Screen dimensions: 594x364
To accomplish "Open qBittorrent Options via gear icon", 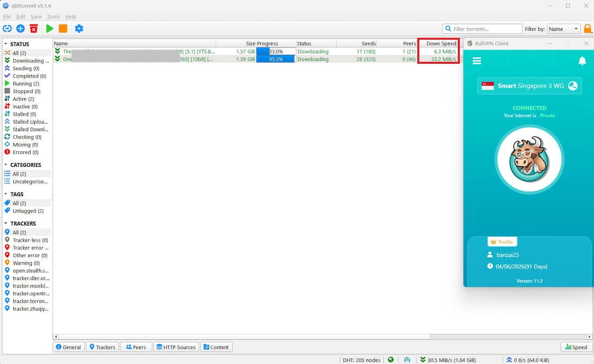I will coord(79,29).
